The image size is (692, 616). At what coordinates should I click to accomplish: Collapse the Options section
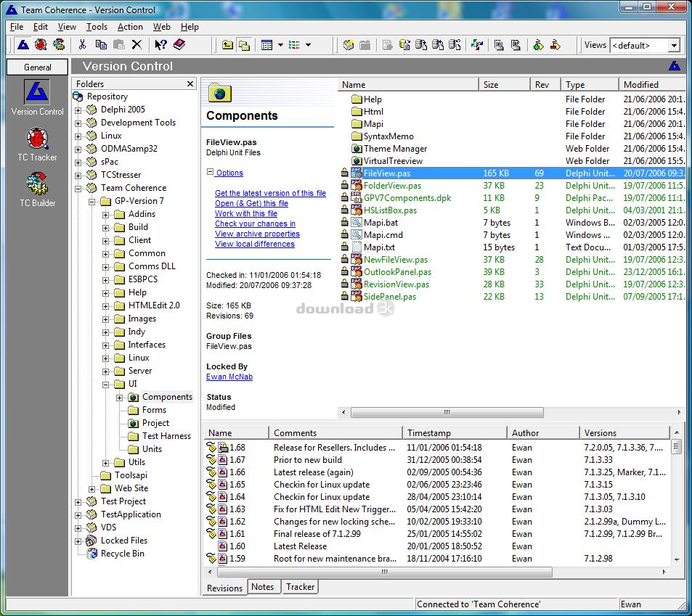[x=210, y=172]
